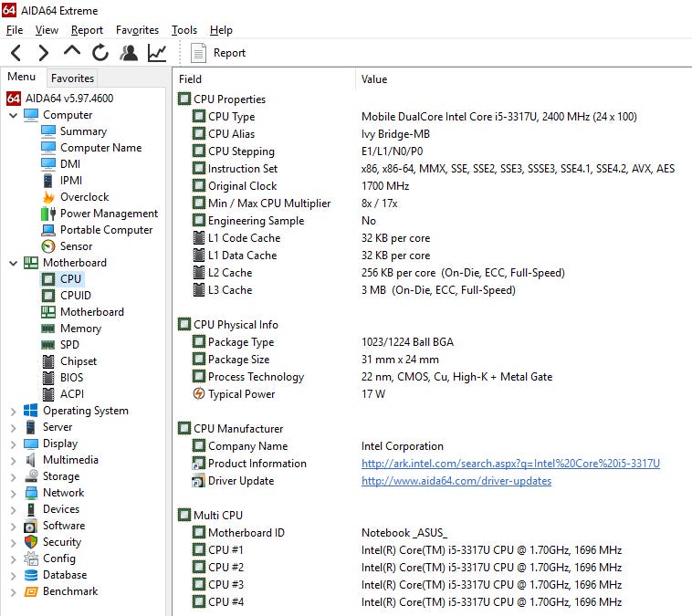Click the Value column header
The image size is (692, 616).
(x=374, y=79)
